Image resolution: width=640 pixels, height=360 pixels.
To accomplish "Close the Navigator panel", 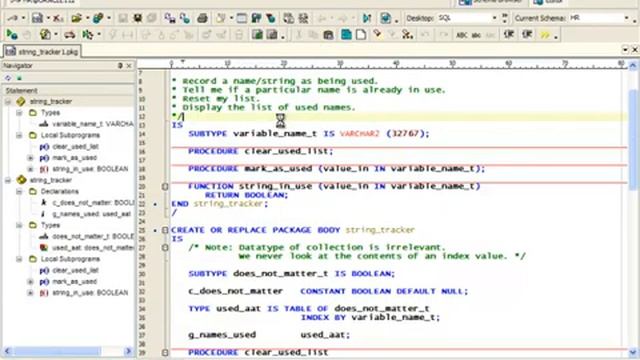I will tap(129, 66).
